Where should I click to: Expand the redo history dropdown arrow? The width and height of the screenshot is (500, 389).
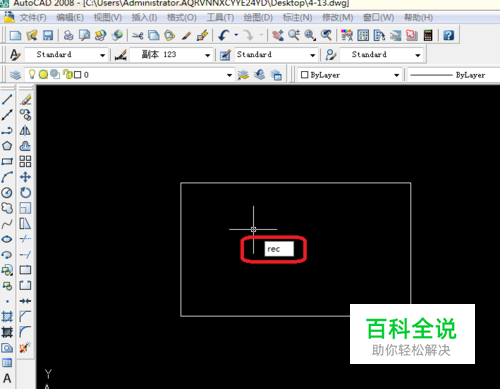pyautogui.click(x=261, y=35)
